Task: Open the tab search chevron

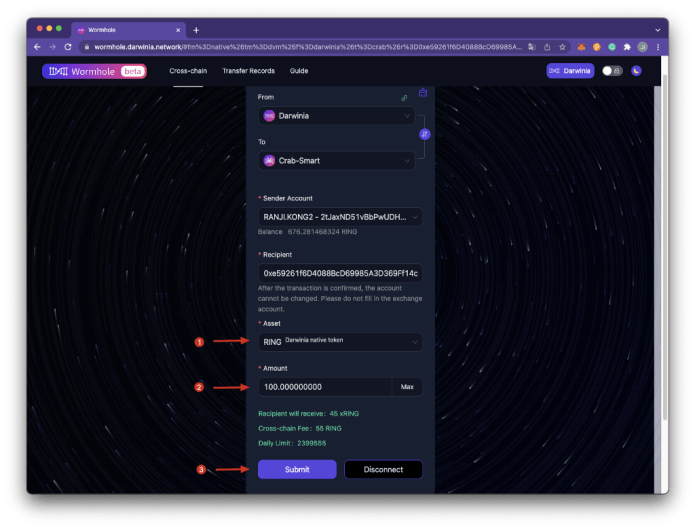Action: (x=658, y=30)
